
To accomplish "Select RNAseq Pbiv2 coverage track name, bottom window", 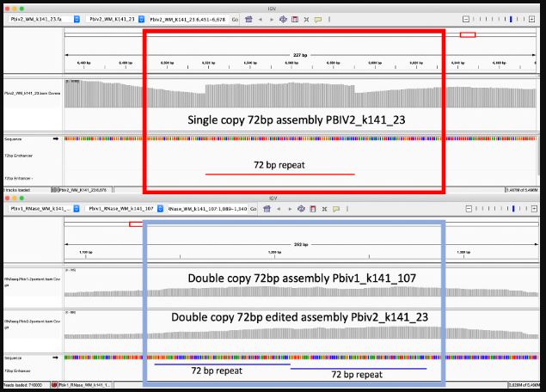I will [x=33, y=324].
